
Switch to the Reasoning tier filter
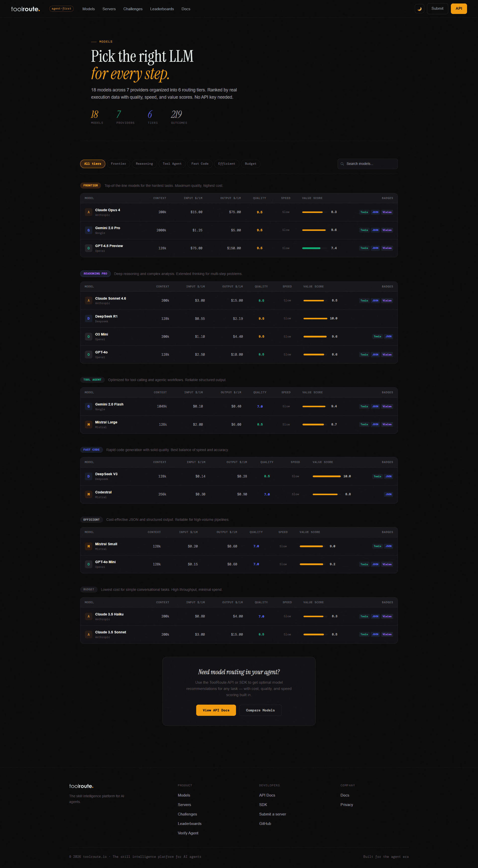coord(144,164)
